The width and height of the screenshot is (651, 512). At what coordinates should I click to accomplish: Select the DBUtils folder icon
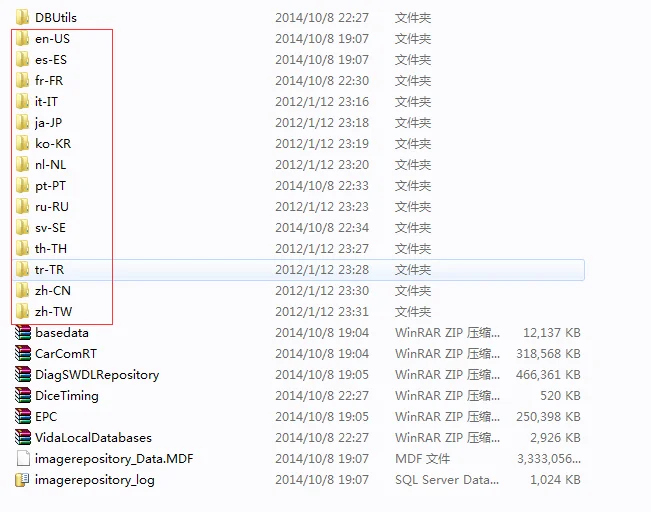(x=22, y=17)
